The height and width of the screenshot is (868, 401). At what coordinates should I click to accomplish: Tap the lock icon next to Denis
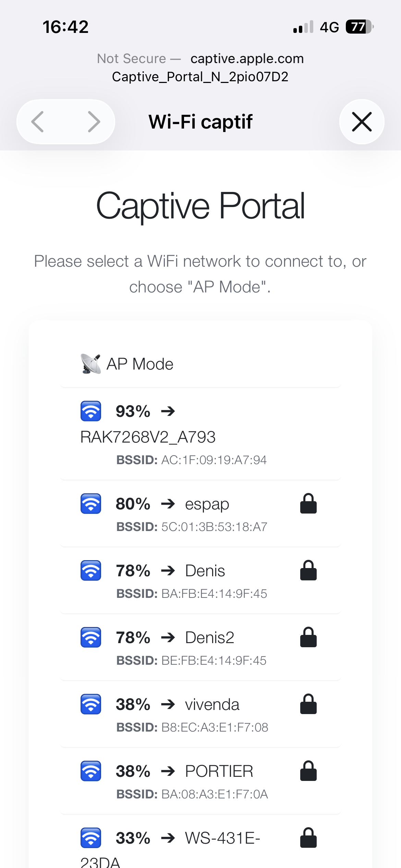[308, 570]
